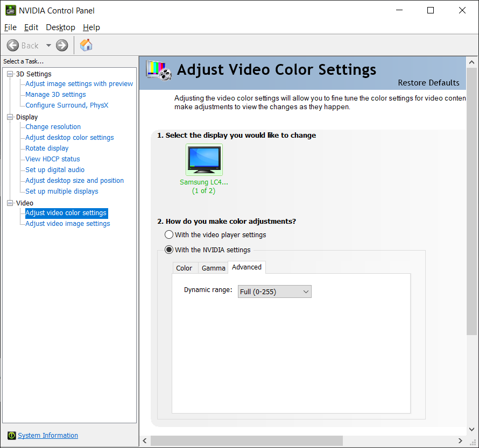Click the System Information icon
Image resolution: width=479 pixels, height=448 pixels.
[x=11, y=436]
